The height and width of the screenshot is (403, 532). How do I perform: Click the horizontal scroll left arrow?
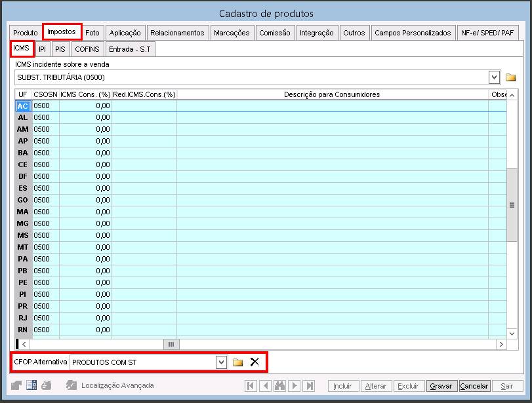click(x=24, y=345)
